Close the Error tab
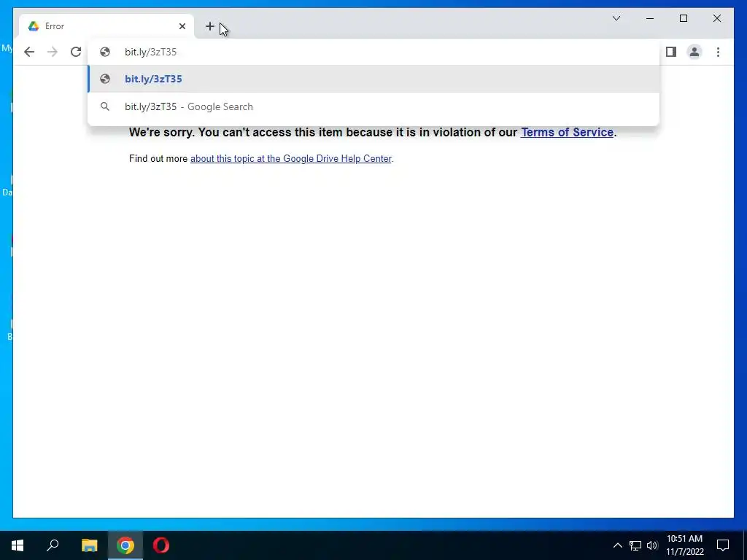The image size is (747, 560). (182, 26)
